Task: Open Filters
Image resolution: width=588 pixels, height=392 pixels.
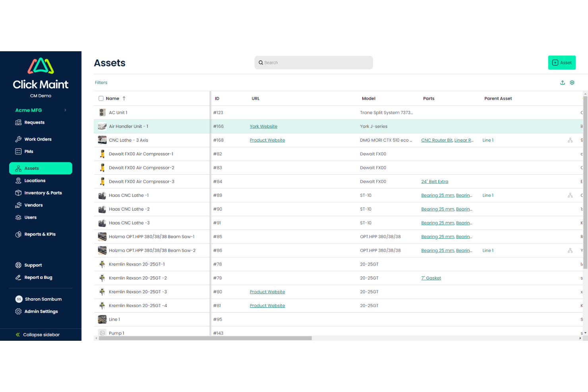Action: tap(101, 83)
